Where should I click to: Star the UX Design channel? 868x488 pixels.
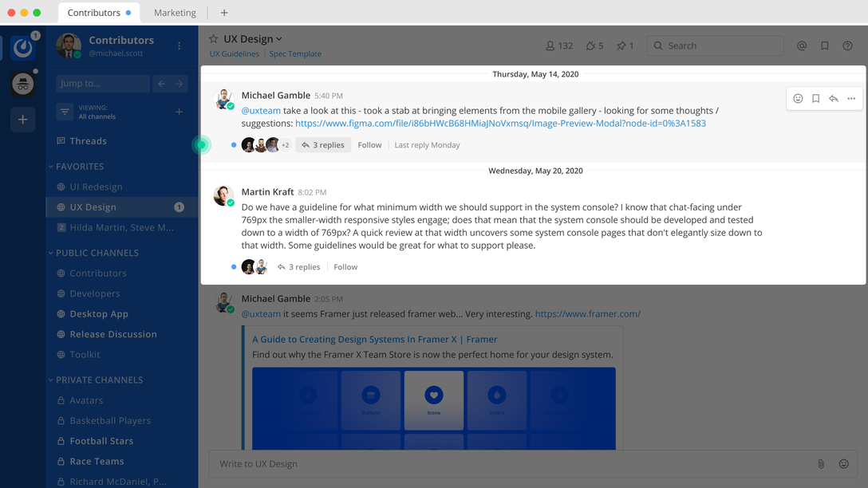click(213, 37)
